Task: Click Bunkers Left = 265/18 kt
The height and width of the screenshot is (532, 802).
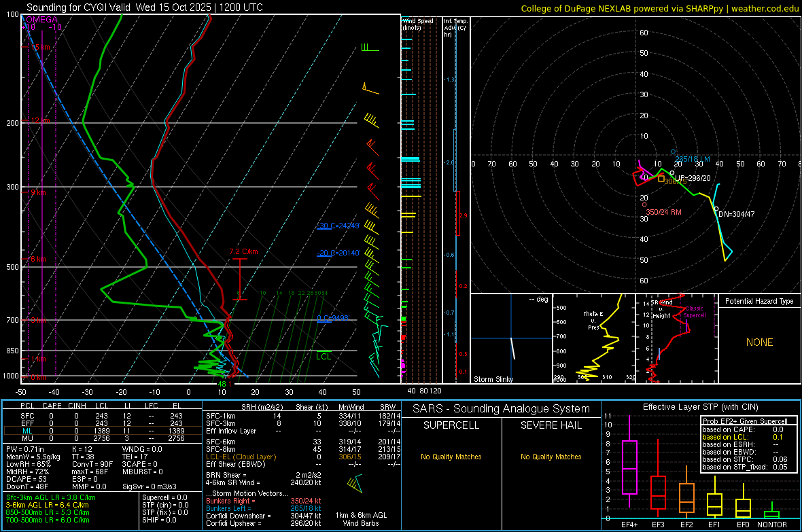Action: (x=264, y=508)
